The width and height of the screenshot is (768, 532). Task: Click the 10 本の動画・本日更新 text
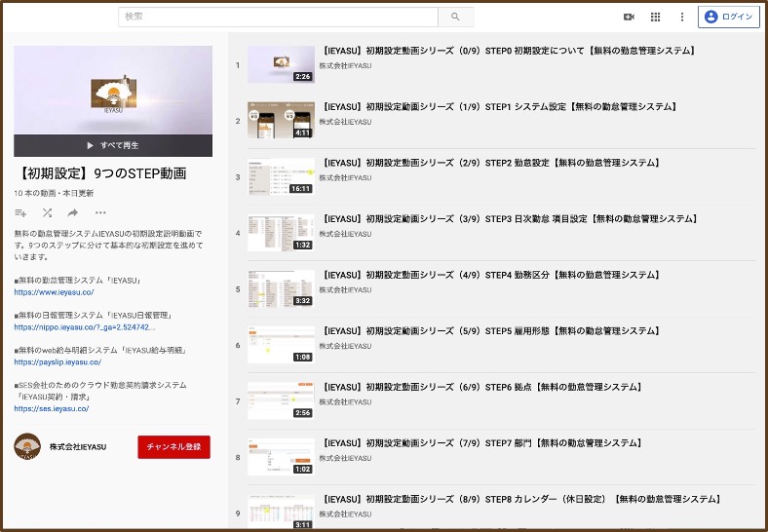(x=54, y=193)
